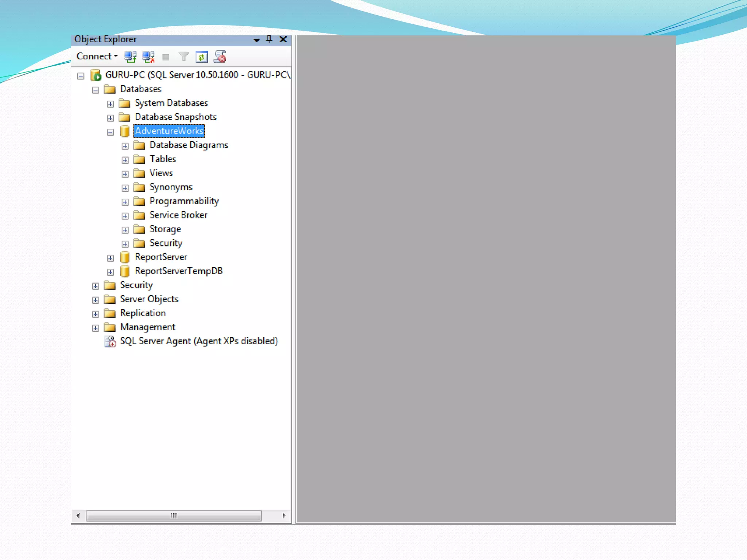747x560 pixels.
Task: Click the GURU-PC server node
Action: pyautogui.click(x=197, y=75)
